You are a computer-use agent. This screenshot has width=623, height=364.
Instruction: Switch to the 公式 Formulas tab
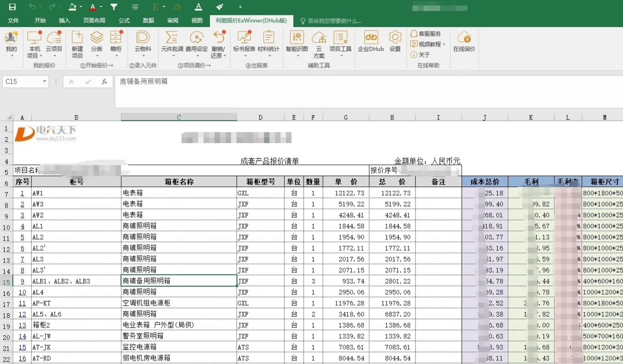[x=124, y=21]
